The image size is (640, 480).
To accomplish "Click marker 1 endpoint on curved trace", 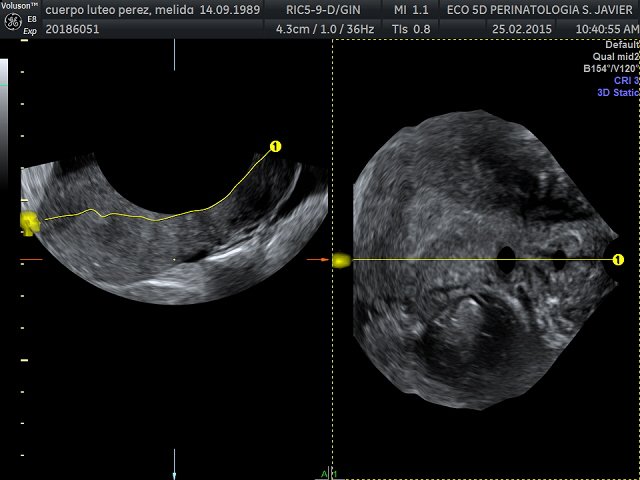I will [276, 147].
